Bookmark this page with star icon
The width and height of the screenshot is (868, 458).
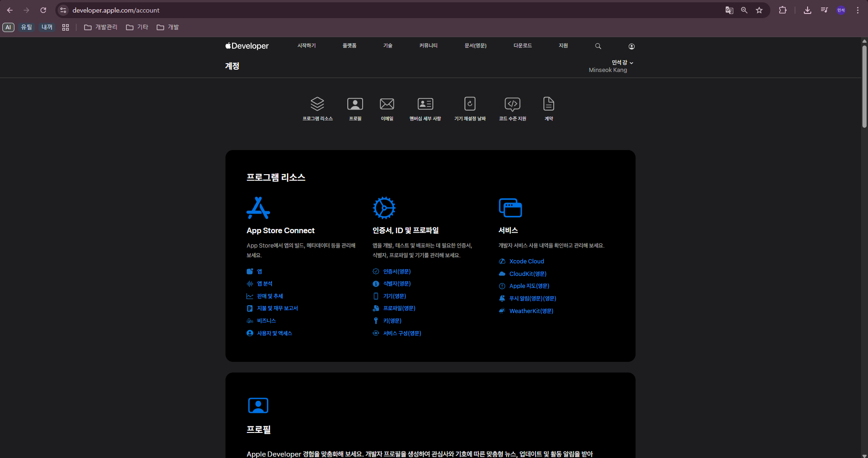(x=759, y=10)
